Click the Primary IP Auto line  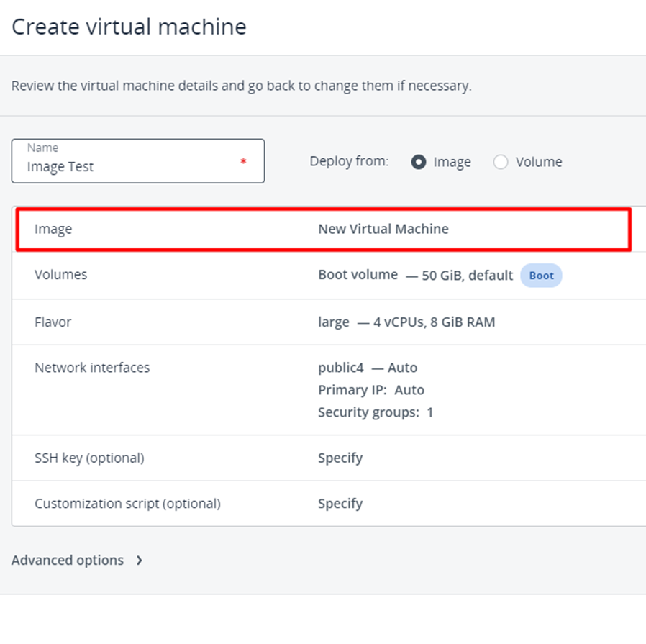click(370, 390)
